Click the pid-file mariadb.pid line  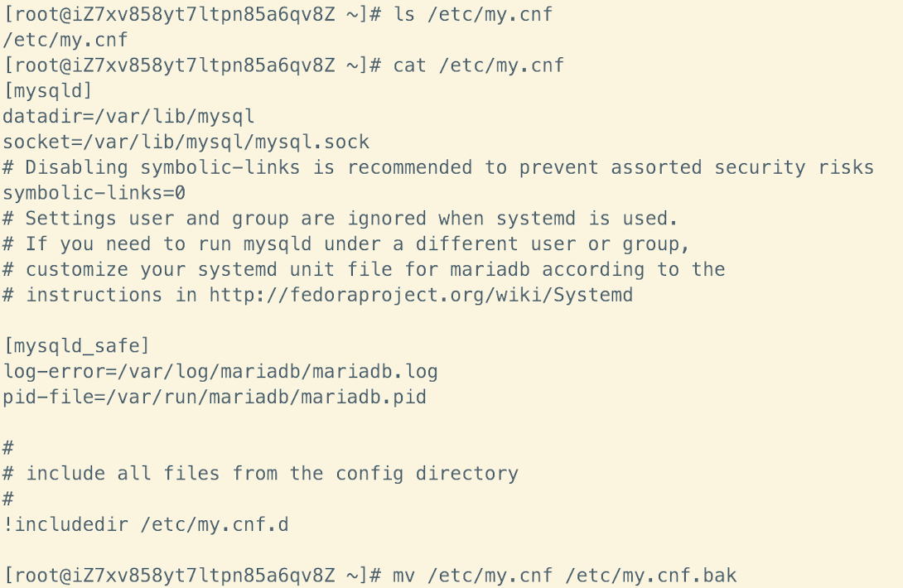tap(214, 398)
